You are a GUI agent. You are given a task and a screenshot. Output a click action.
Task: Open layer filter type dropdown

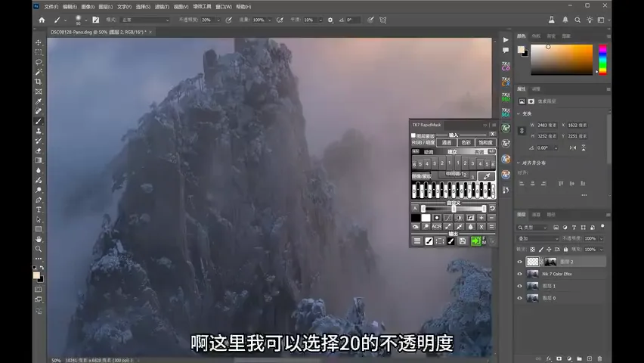(533, 228)
